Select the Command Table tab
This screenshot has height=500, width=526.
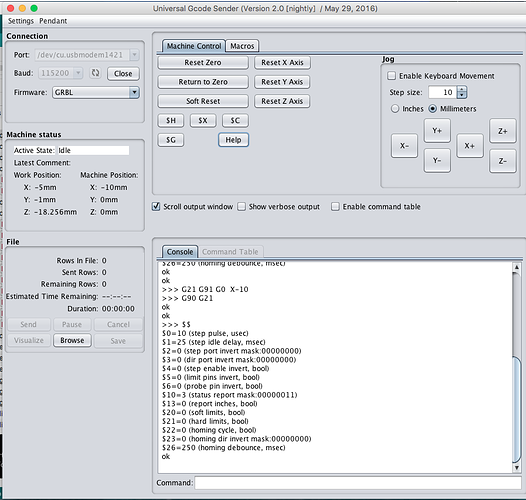pos(230,252)
